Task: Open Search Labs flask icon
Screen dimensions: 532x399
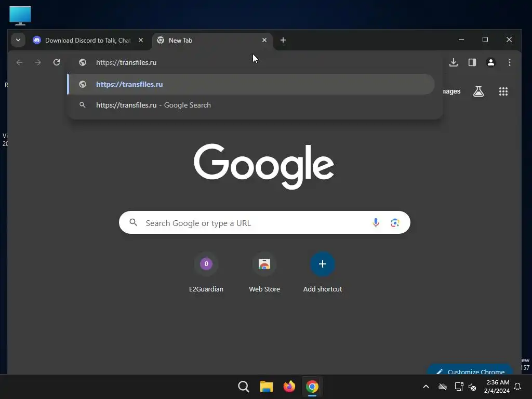Action: tap(478, 91)
